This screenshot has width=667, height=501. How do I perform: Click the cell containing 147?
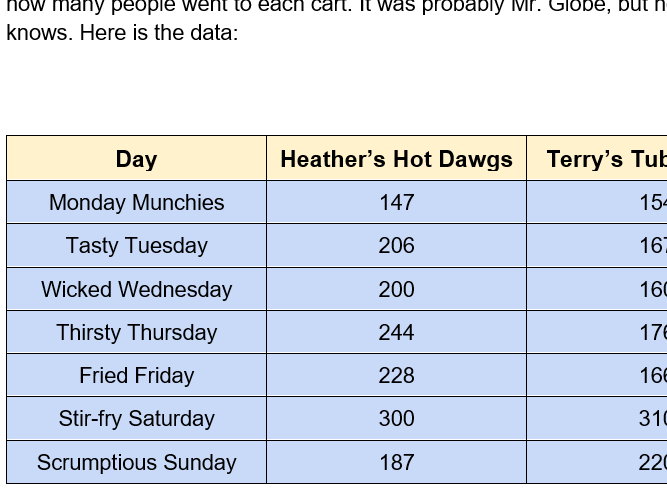click(x=396, y=202)
